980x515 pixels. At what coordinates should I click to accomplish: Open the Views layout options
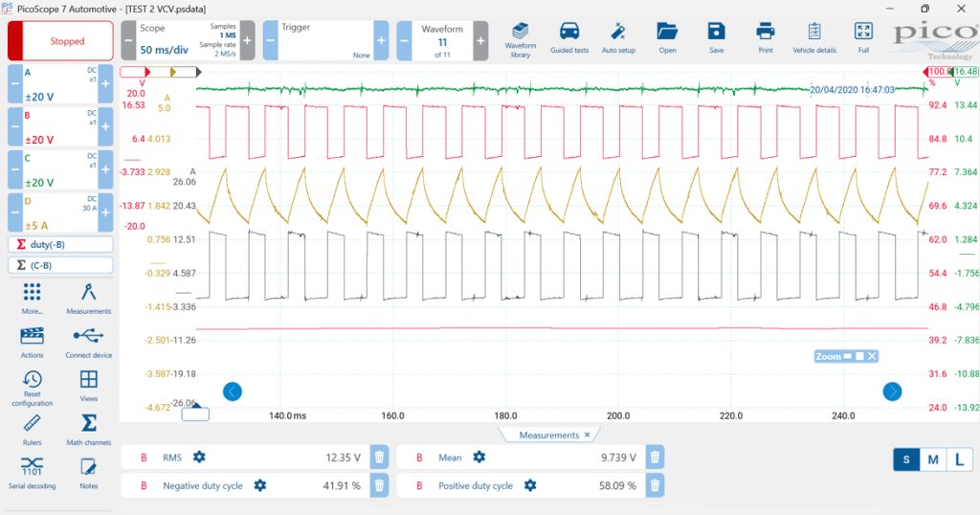coord(89,386)
